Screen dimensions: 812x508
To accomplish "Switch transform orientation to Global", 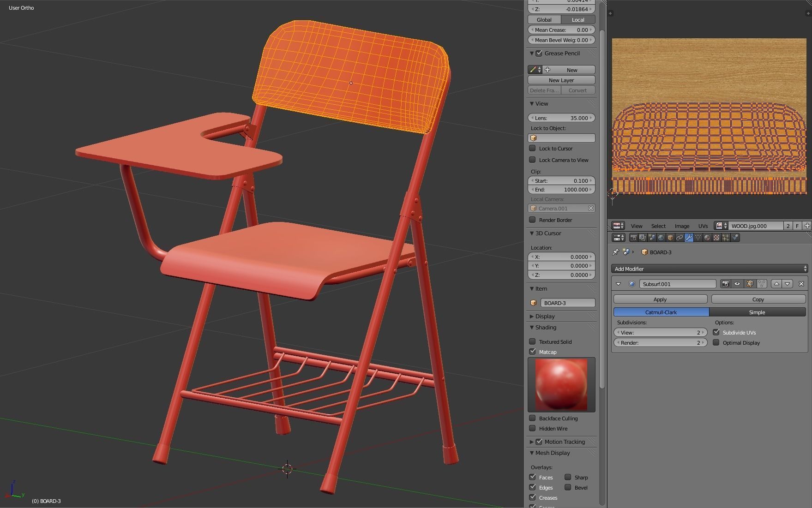I will coord(544,19).
